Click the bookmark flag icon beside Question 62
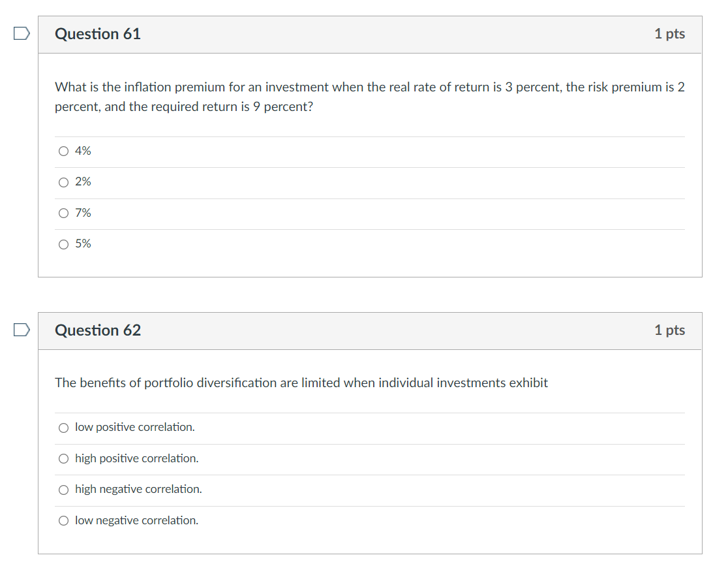This screenshot has width=728, height=568. 20,330
